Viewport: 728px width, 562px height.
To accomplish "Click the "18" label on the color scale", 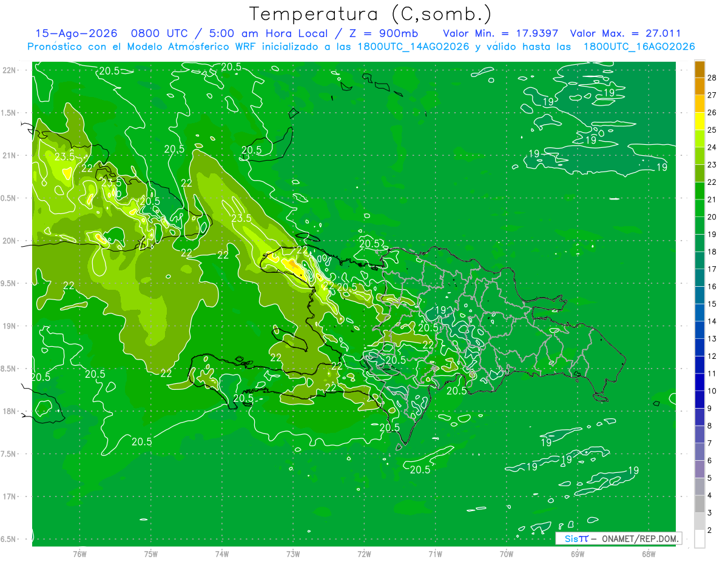I will coord(712,252).
